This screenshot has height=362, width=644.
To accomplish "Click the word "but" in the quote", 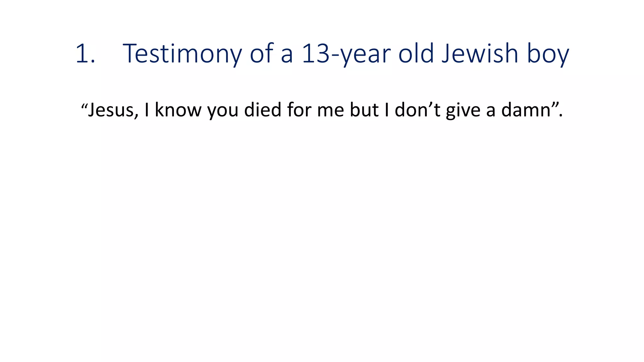I will tap(364, 110).
